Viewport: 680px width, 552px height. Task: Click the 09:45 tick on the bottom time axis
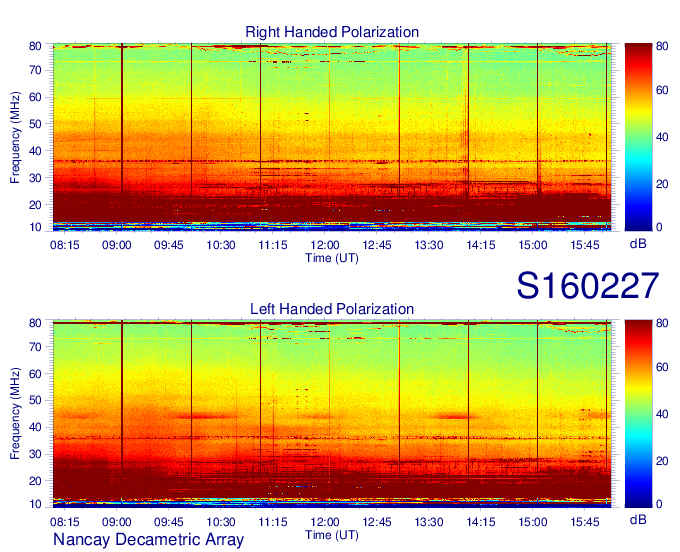[169, 522]
